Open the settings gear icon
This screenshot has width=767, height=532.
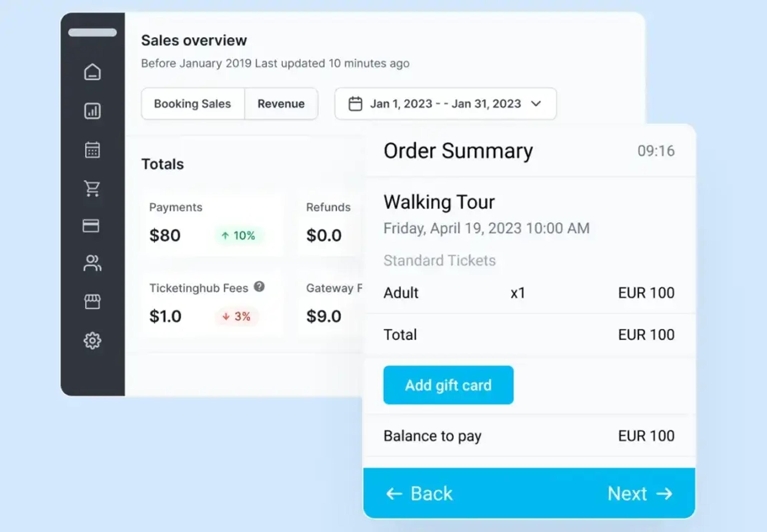[x=92, y=340]
